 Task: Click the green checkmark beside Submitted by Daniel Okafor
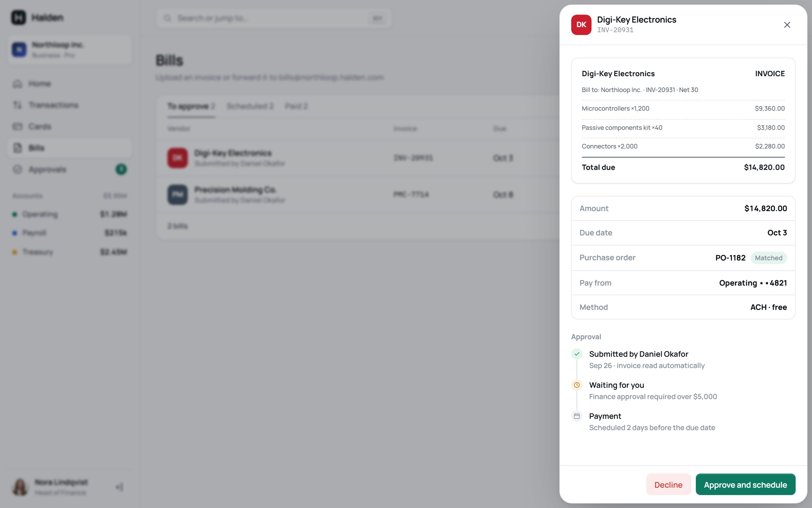(x=577, y=354)
